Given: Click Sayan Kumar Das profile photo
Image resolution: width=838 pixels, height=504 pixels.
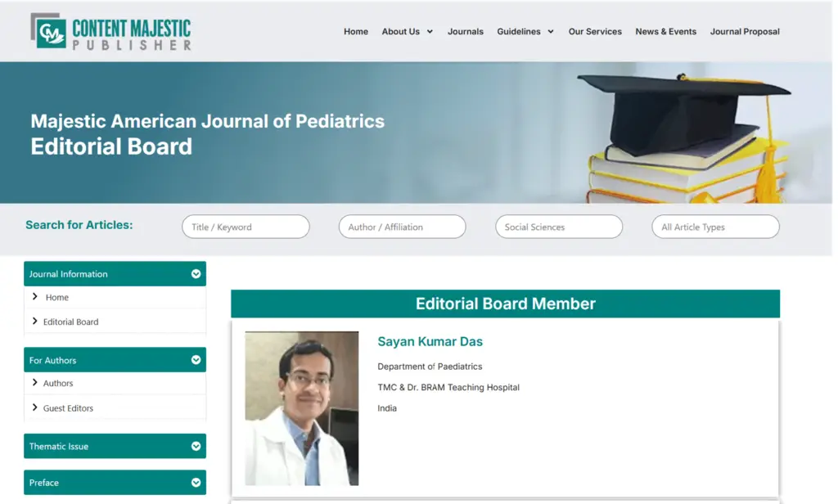Looking at the screenshot, I should (301, 407).
